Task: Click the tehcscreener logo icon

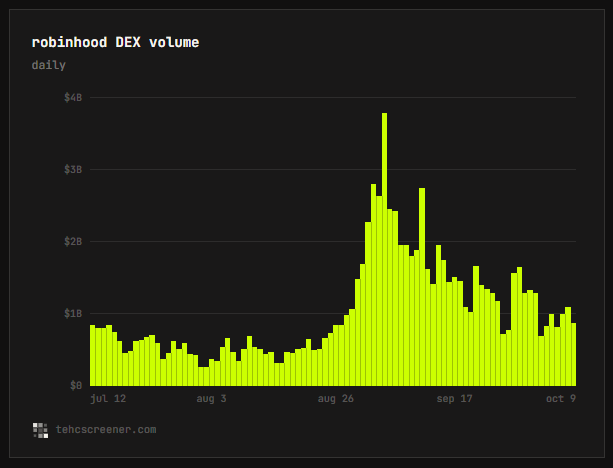Action: 40,430
